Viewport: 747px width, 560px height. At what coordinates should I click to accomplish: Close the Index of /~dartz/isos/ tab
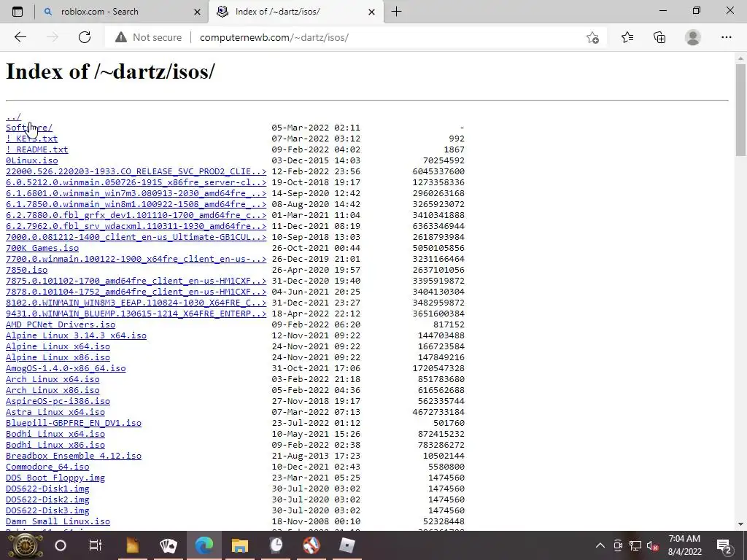371,12
